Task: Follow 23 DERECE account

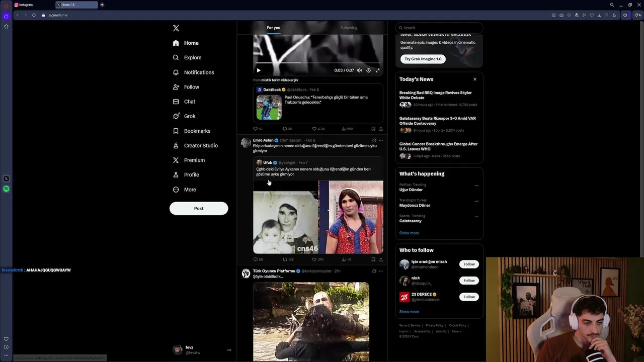Action: click(x=469, y=297)
